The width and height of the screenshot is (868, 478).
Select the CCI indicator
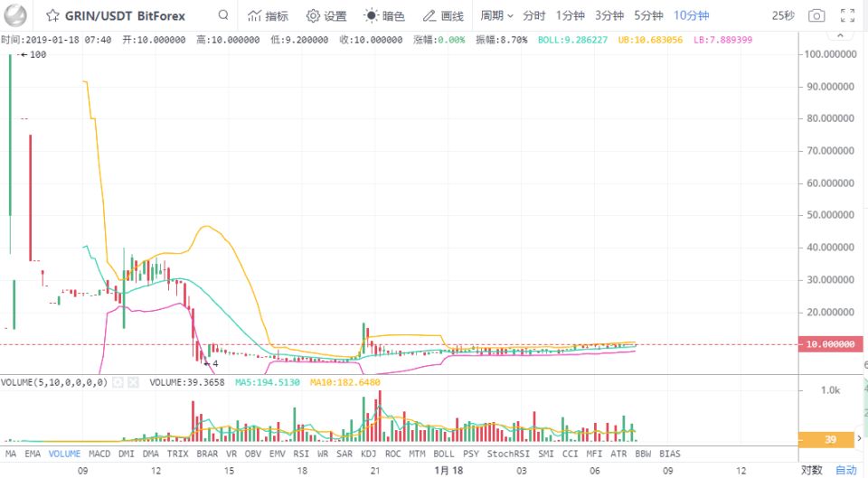point(571,454)
